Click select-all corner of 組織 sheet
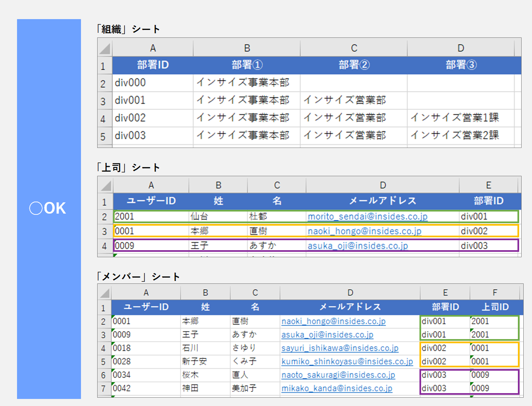The image size is (532, 406). 105,48
